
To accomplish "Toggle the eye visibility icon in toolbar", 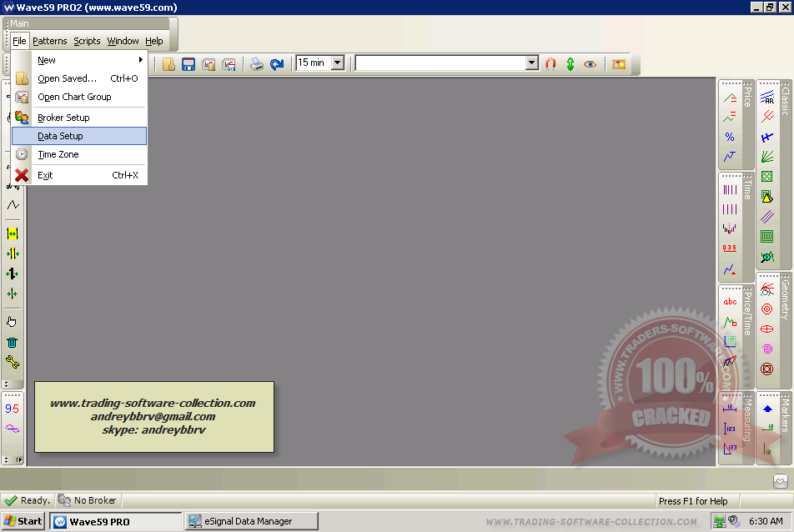I will tap(590, 63).
